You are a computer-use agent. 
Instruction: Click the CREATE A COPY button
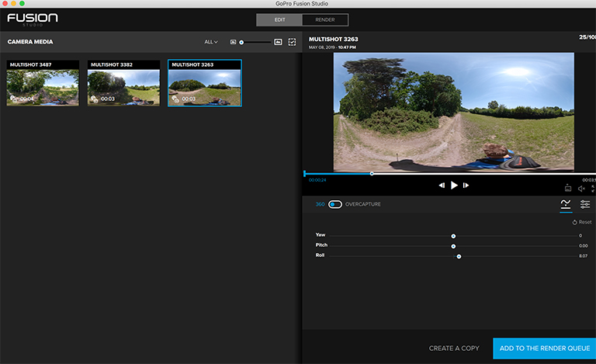tap(454, 348)
